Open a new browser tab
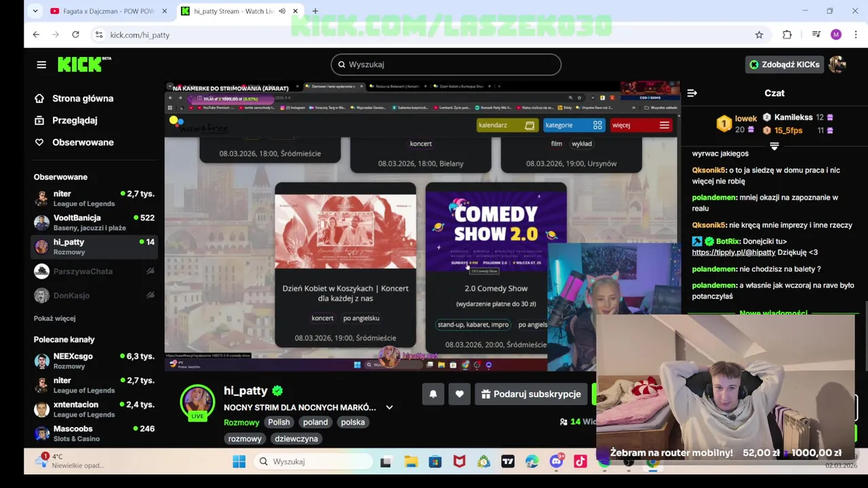The image size is (868, 488). (x=315, y=12)
